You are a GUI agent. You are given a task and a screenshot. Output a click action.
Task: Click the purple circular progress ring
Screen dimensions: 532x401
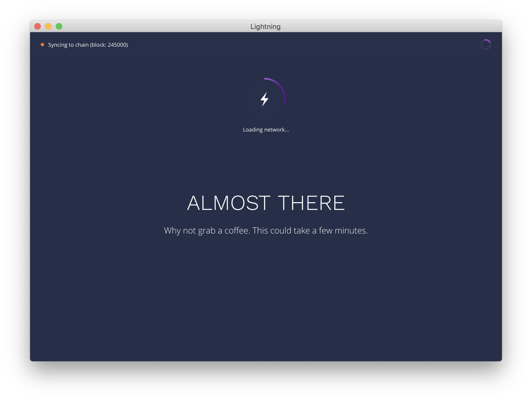pyautogui.click(x=265, y=99)
